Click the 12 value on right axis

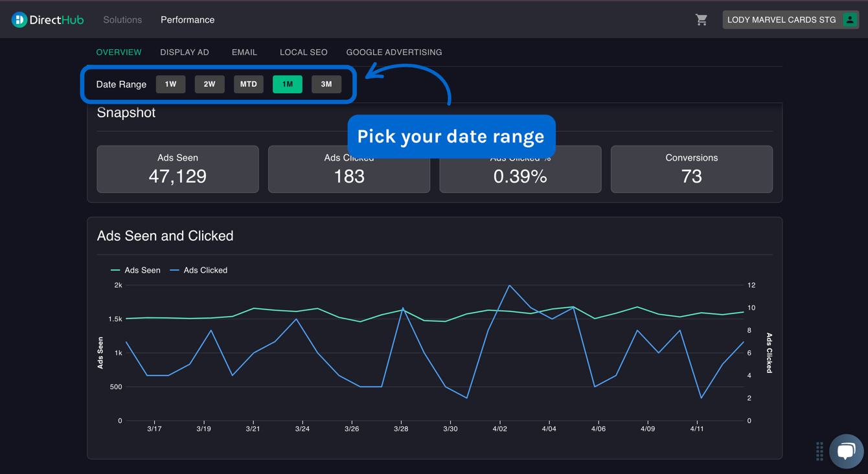pos(751,285)
